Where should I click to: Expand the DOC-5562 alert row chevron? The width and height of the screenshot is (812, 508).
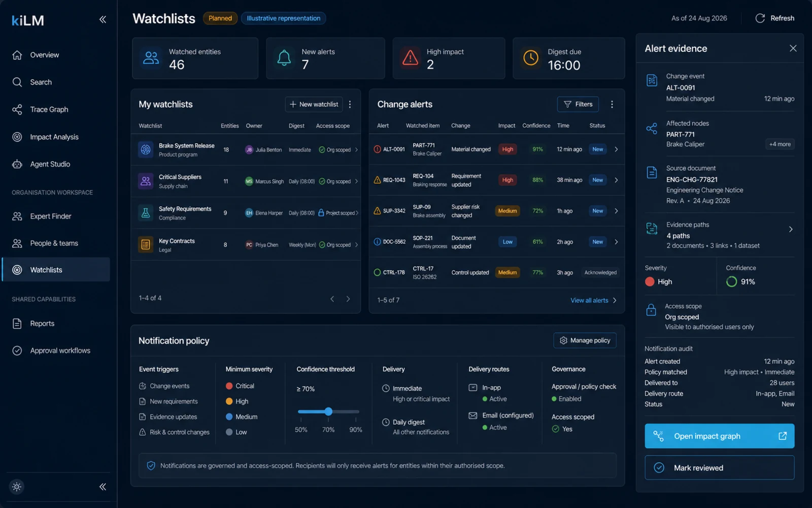[616, 242]
